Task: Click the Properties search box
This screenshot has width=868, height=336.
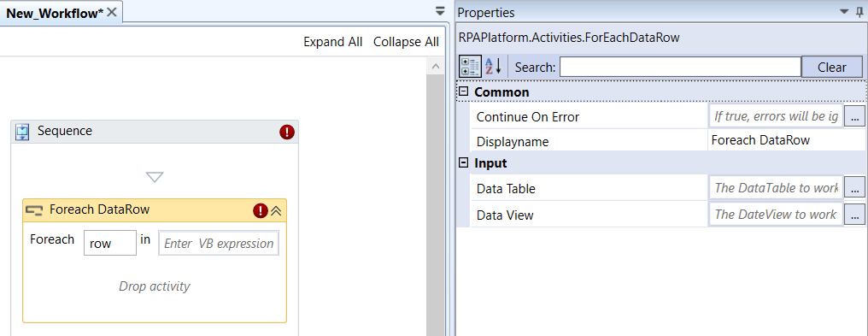Action: (680, 67)
